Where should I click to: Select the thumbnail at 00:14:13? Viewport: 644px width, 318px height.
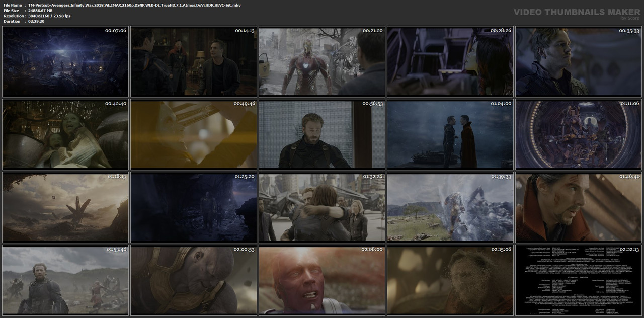point(194,61)
